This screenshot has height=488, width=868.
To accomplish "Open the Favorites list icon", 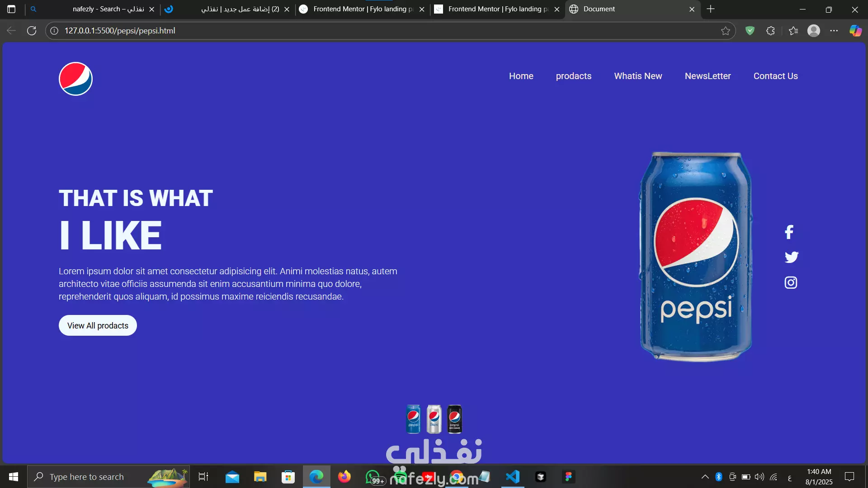I will [x=793, y=31].
